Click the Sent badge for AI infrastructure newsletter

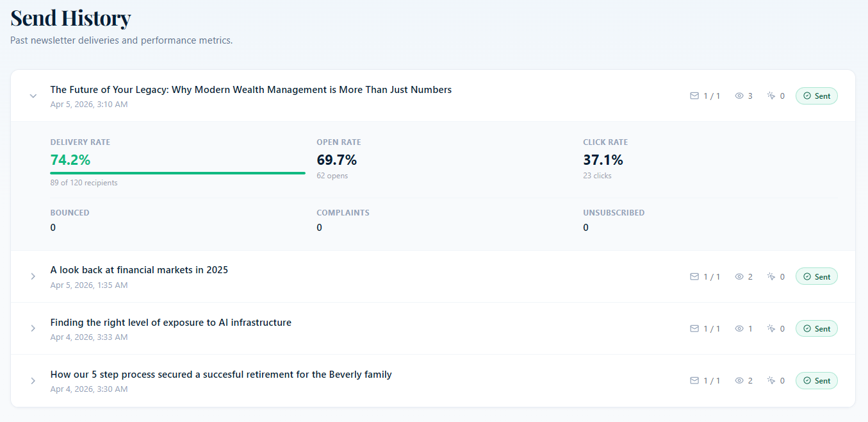817,328
